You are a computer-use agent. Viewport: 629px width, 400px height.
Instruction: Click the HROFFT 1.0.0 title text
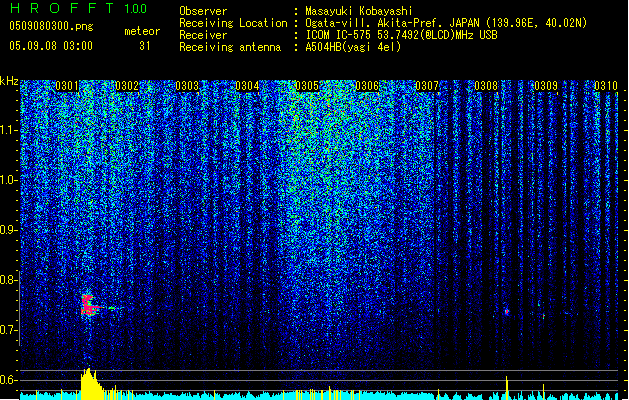click(79, 8)
